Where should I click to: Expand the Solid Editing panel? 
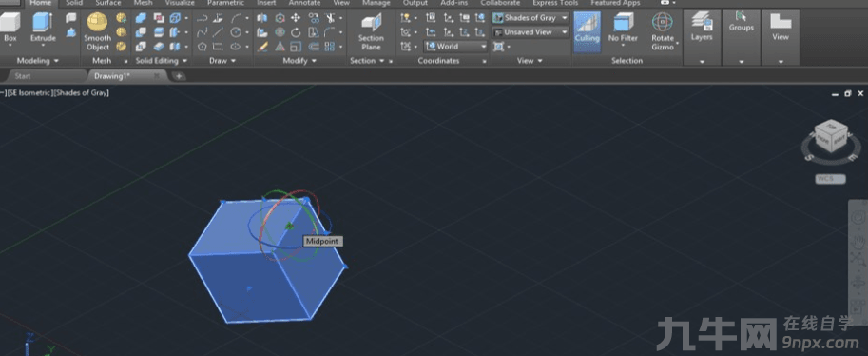coord(161,60)
